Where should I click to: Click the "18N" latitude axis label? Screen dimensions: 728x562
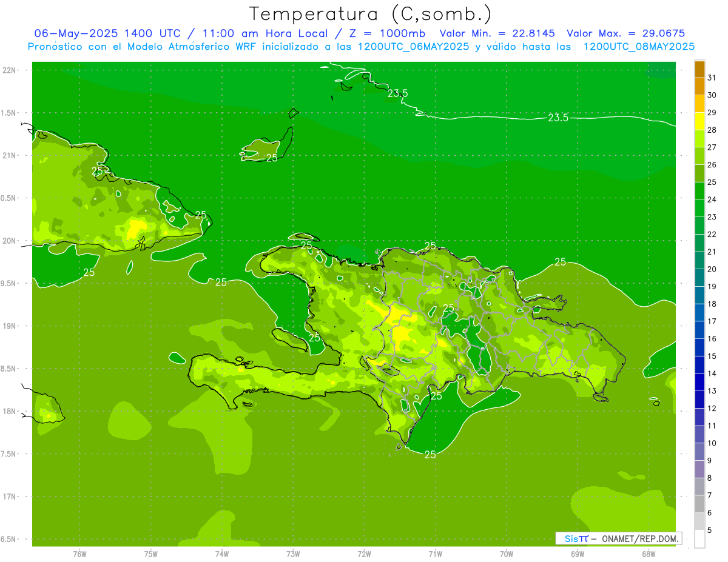coord(9,411)
